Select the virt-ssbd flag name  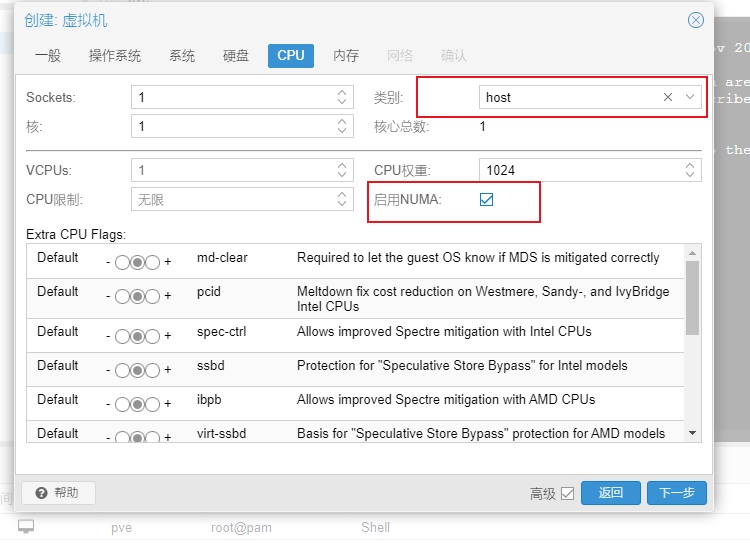[x=221, y=433]
